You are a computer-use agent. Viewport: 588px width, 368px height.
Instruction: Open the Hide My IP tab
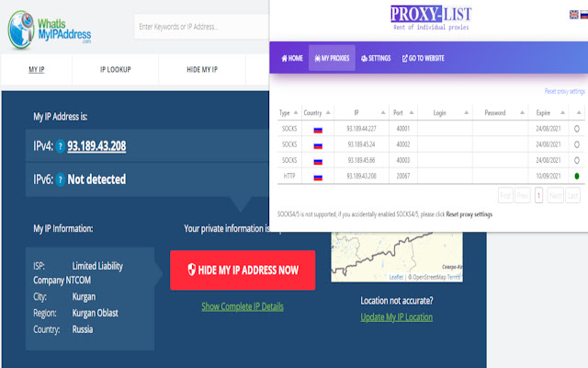pos(202,70)
